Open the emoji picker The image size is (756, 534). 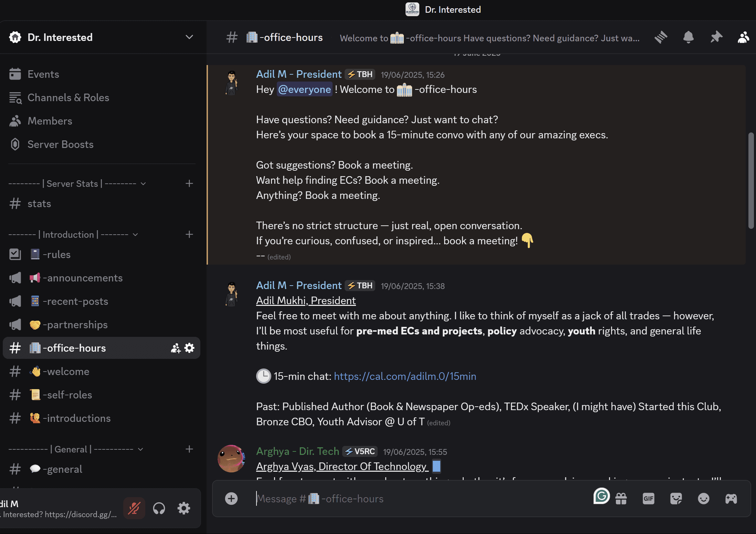click(703, 498)
